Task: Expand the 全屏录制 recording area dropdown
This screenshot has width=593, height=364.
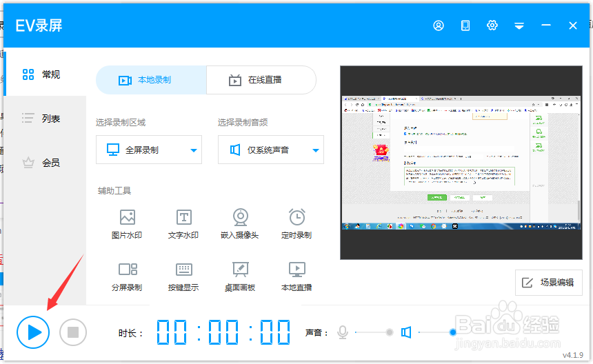Action: (x=149, y=150)
